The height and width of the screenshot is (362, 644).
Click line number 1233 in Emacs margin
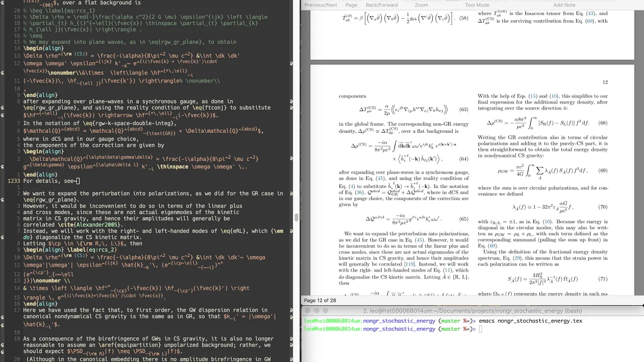coord(14,182)
